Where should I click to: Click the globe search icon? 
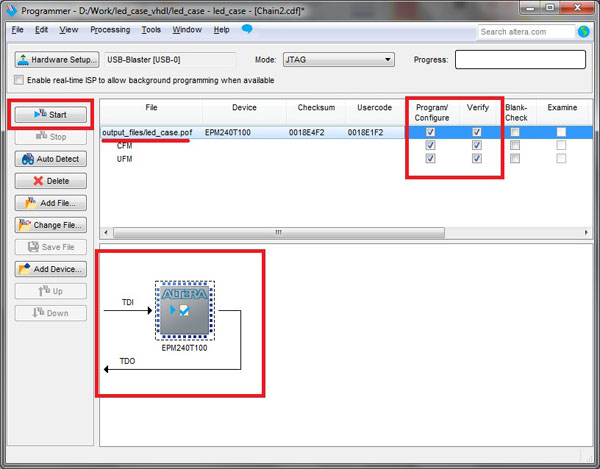[x=584, y=32]
